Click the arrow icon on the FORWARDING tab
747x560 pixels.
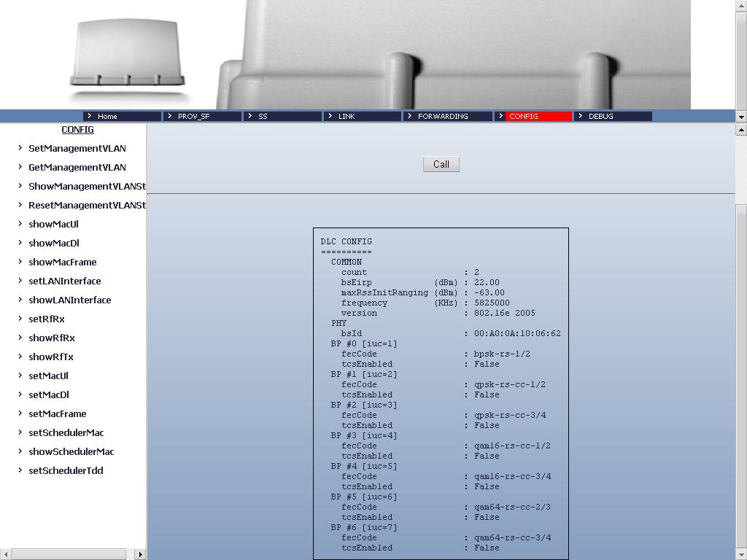tap(410, 116)
